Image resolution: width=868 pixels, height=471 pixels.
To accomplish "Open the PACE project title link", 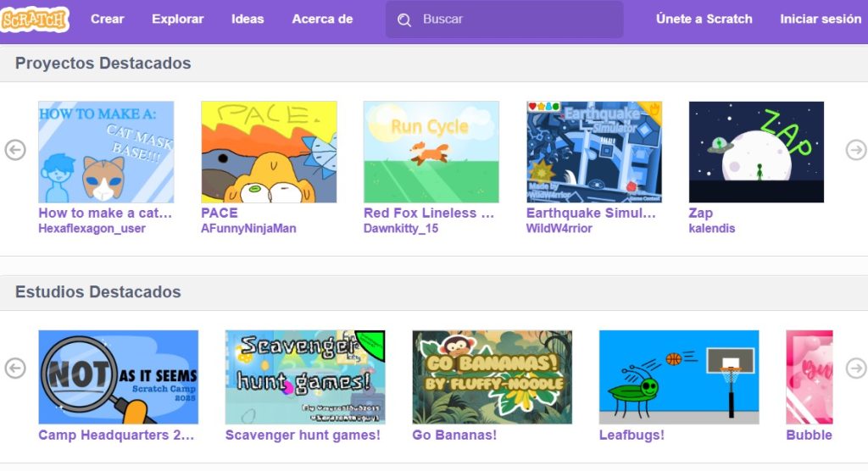I will 220,213.
